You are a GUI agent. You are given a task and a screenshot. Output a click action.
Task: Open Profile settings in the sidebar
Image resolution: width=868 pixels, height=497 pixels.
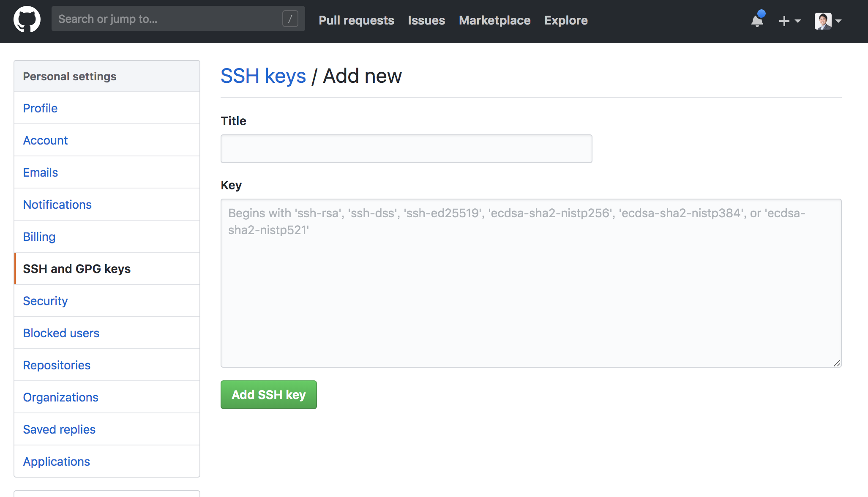40,108
